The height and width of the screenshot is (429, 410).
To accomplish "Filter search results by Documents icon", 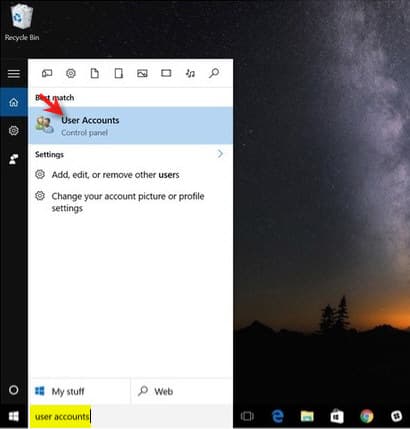I will point(95,73).
